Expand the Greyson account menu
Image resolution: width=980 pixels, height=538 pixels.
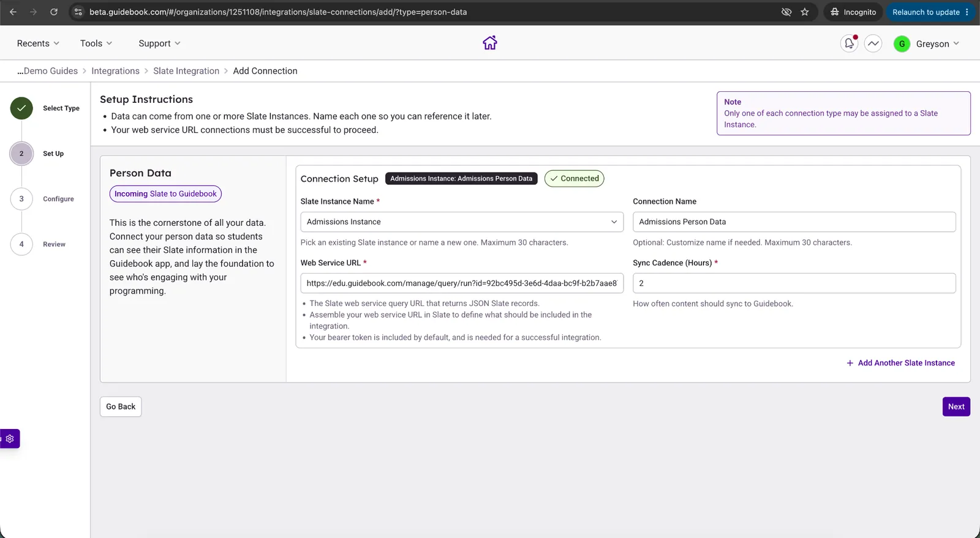click(x=938, y=44)
